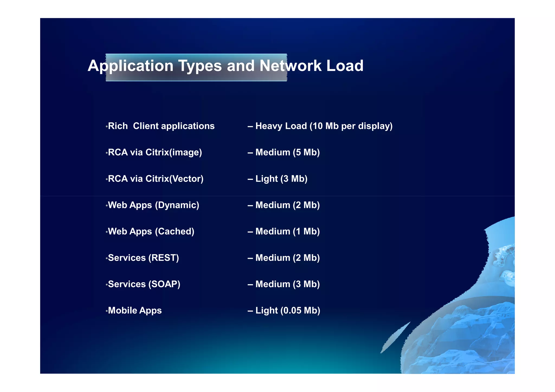Image resolution: width=555 pixels, height=392 pixels.
Task: Click 'Medium (2 Mb)' next to Services (REST)
Action: [x=288, y=258]
